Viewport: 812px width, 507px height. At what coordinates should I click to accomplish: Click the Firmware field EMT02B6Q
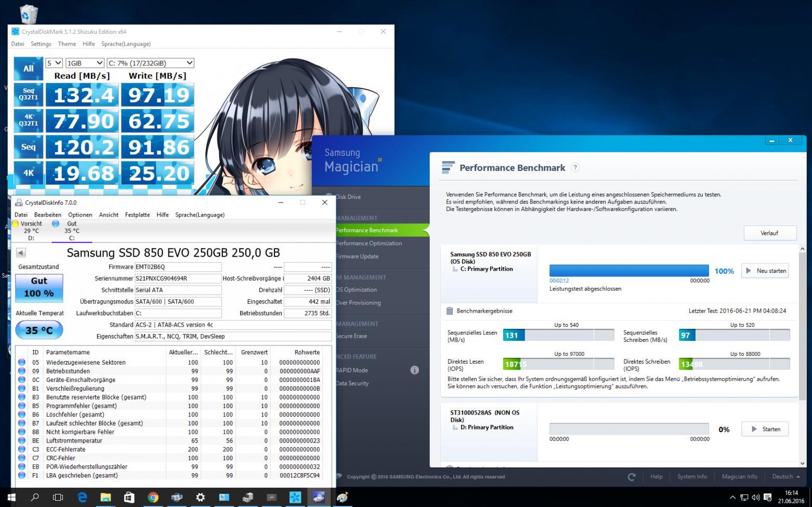tap(178, 266)
